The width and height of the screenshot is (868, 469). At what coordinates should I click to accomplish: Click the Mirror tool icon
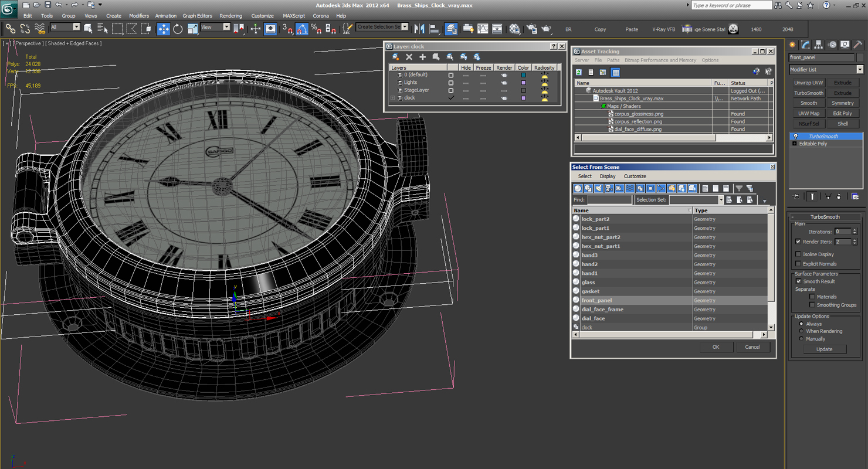[419, 29]
